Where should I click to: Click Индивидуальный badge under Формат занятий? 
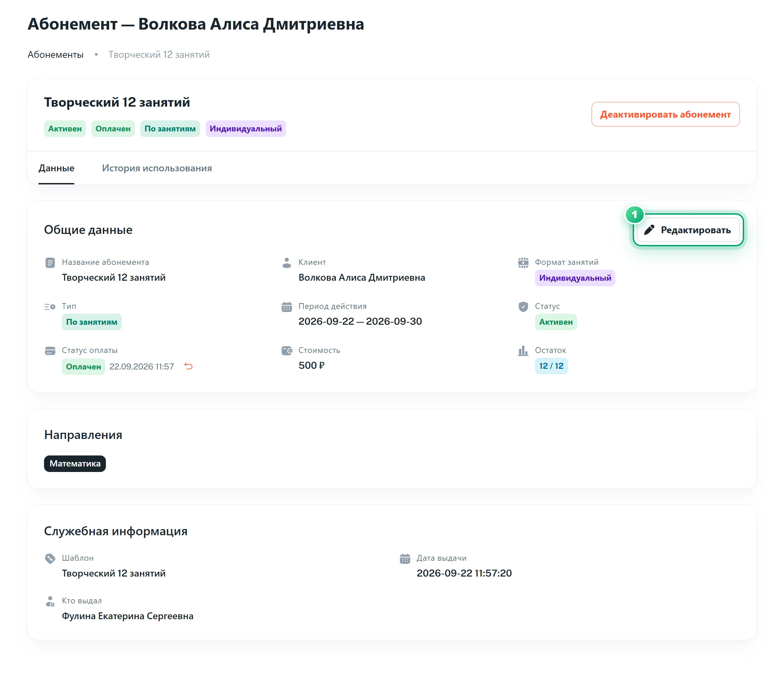[575, 278]
